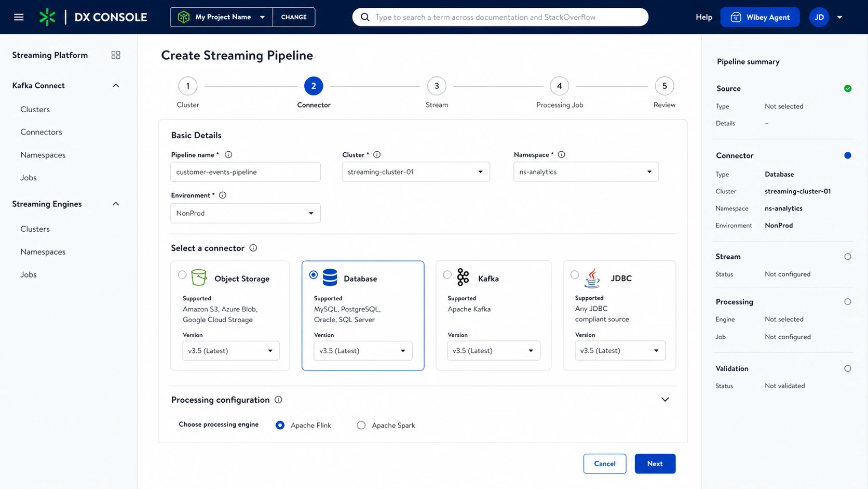The height and width of the screenshot is (489, 868).
Task: Choose Apache Flink processing engine
Action: (280, 425)
